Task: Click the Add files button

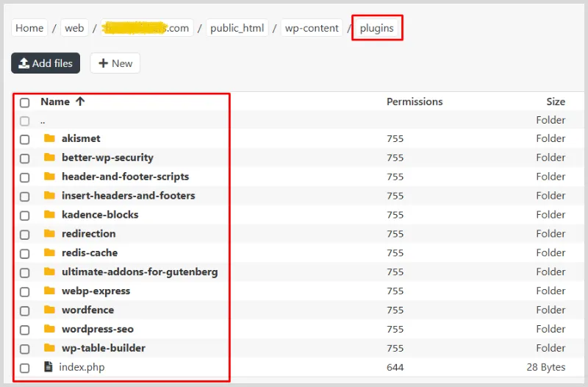Action: pos(46,63)
